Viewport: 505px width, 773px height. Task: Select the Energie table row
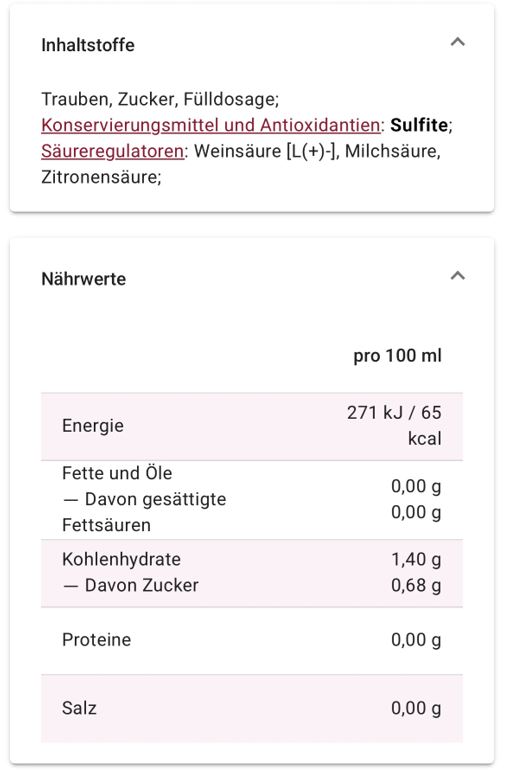[x=252, y=426]
